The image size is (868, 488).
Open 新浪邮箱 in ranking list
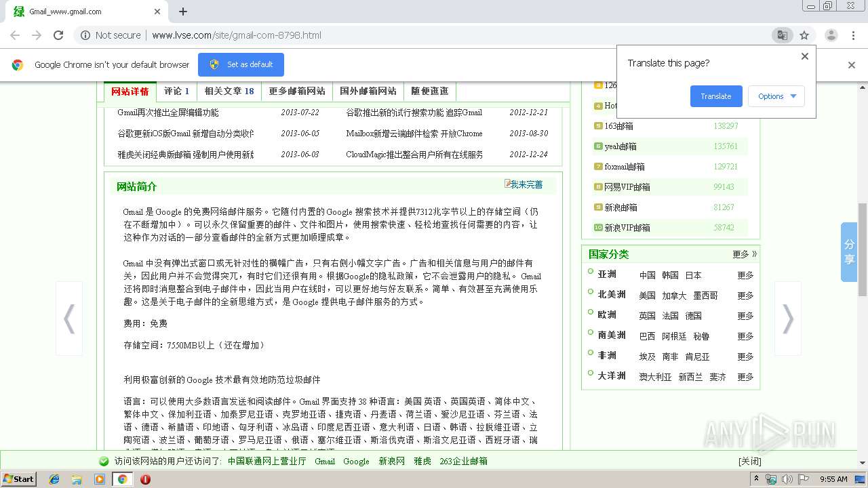click(x=621, y=207)
